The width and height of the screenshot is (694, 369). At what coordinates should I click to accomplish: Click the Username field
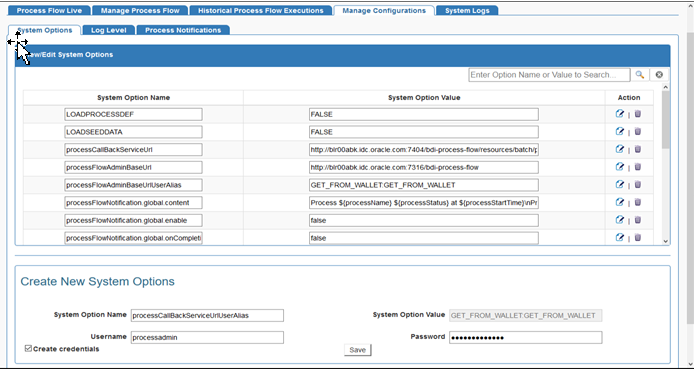click(207, 338)
